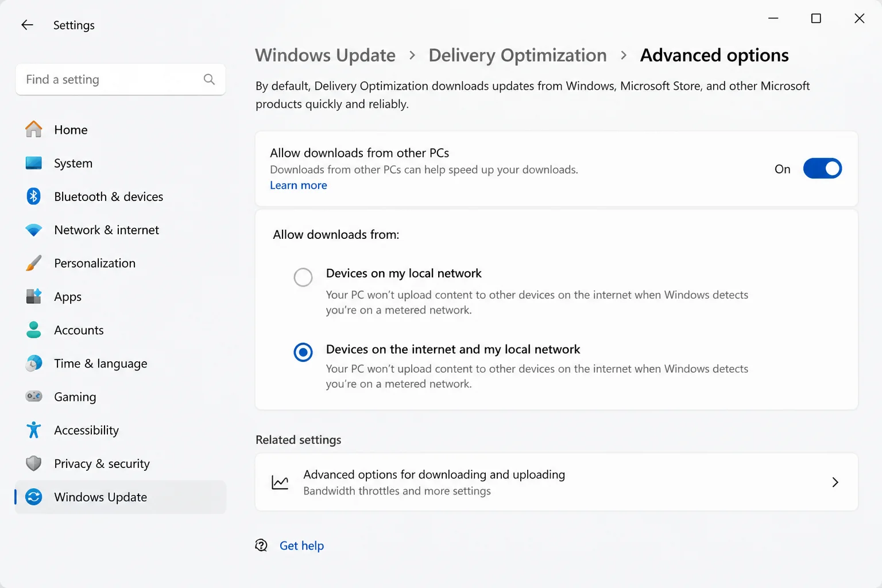Go to Home settings page
The height and width of the screenshot is (588, 882).
coord(121,130)
